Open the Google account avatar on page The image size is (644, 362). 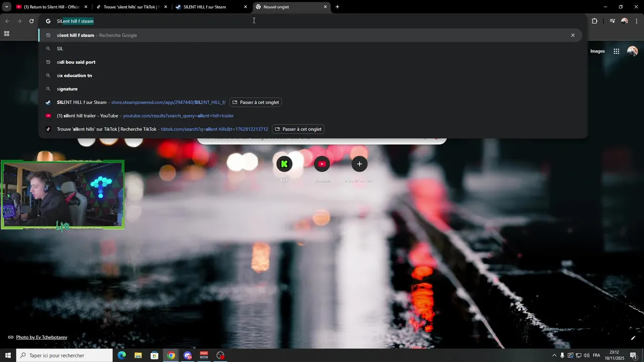[632, 51]
